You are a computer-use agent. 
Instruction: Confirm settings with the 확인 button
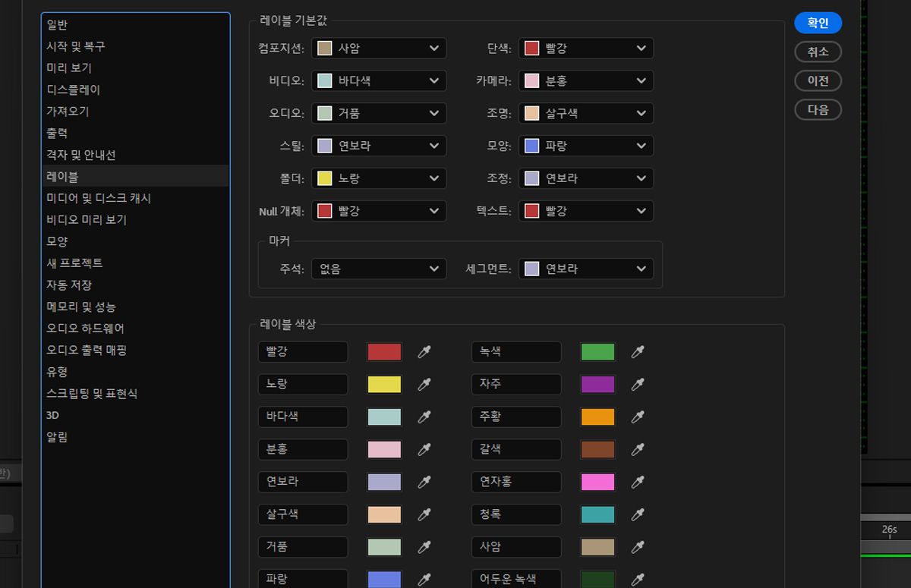pos(818,23)
